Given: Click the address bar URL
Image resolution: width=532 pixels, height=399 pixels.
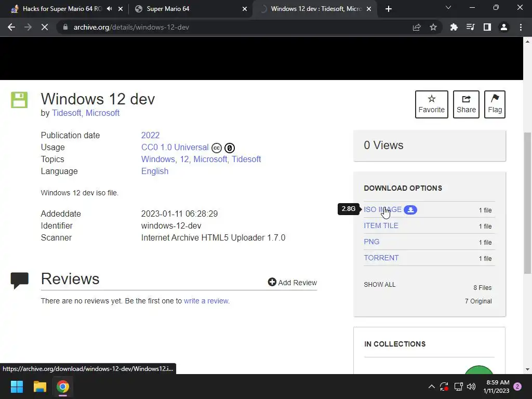Looking at the screenshot, I should click(131, 27).
